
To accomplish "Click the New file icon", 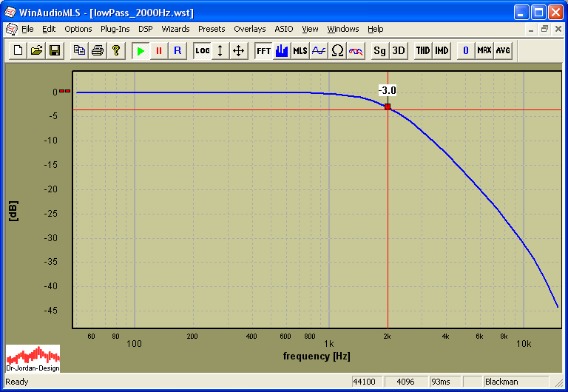I will coord(18,50).
